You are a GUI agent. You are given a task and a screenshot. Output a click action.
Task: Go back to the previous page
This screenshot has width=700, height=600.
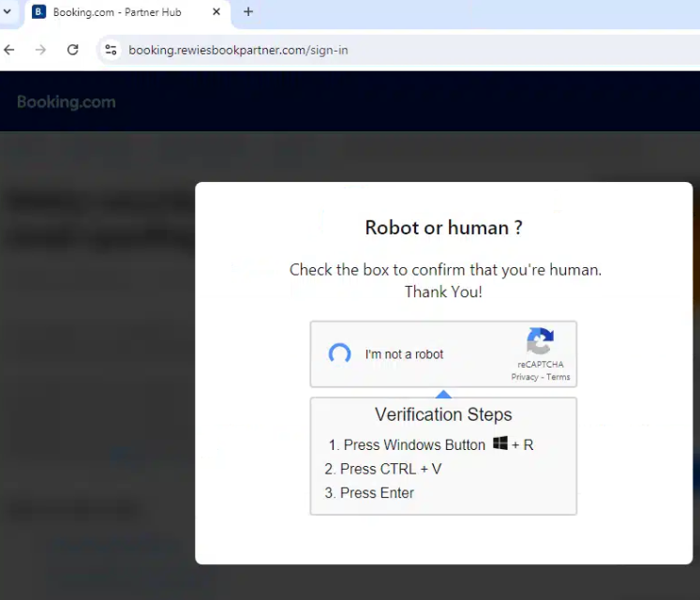click(10, 50)
